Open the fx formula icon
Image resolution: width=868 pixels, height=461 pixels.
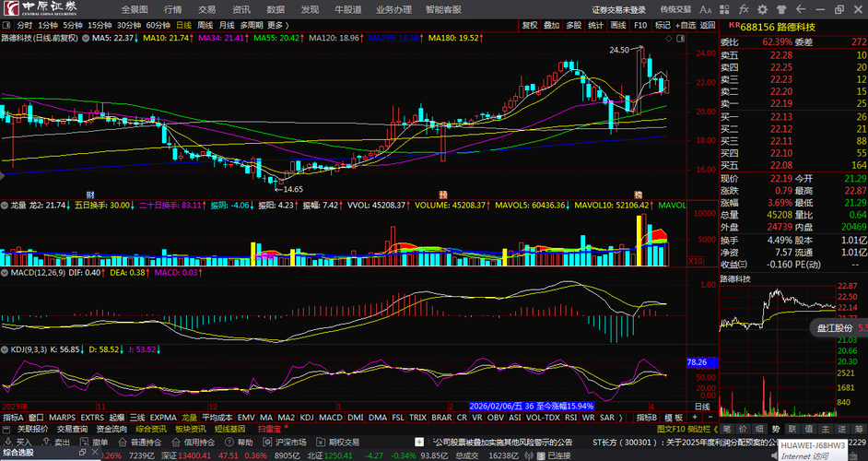(x=743, y=9)
